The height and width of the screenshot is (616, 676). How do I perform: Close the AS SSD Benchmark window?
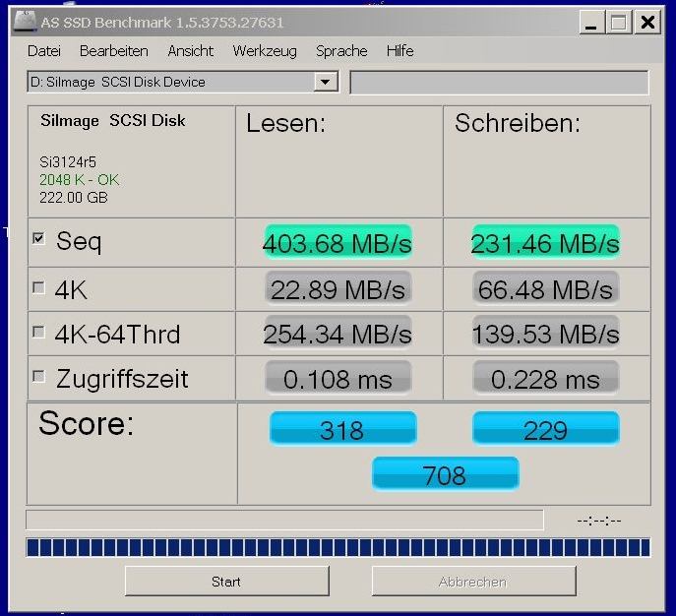pyautogui.click(x=647, y=22)
